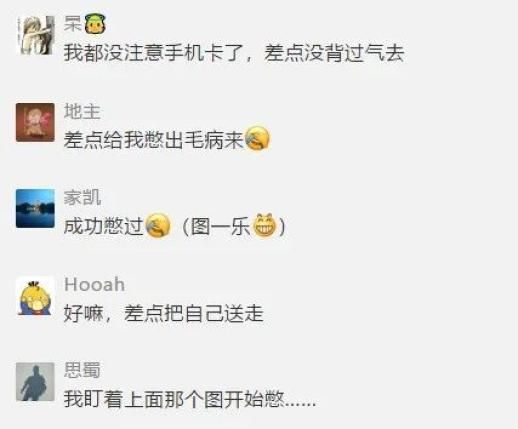The image size is (518, 429).
Task: Click the grinning emoji after 图一乐
Action: (x=265, y=225)
